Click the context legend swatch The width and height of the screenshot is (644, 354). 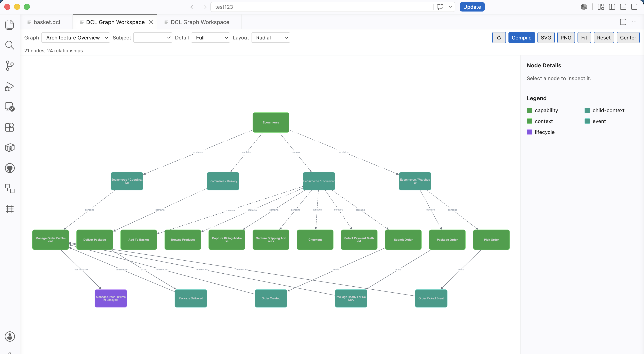coord(530,121)
